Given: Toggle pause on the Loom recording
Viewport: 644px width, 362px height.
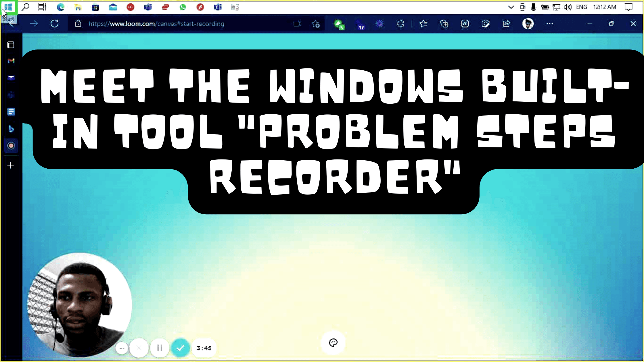Looking at the screenshot, I should pos(159,348).
